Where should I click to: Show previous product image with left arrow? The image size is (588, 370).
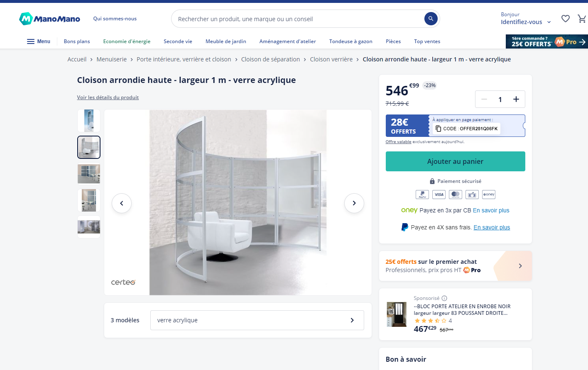point(122,203)
